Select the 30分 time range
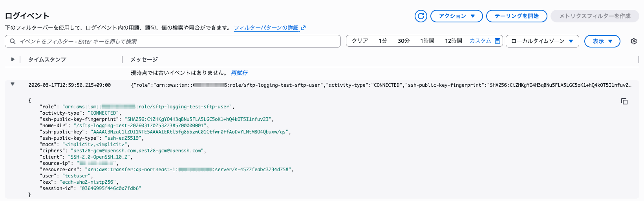The height and width of the screenshot is (201, 644). pyautogui.click(x=403, y=41)
